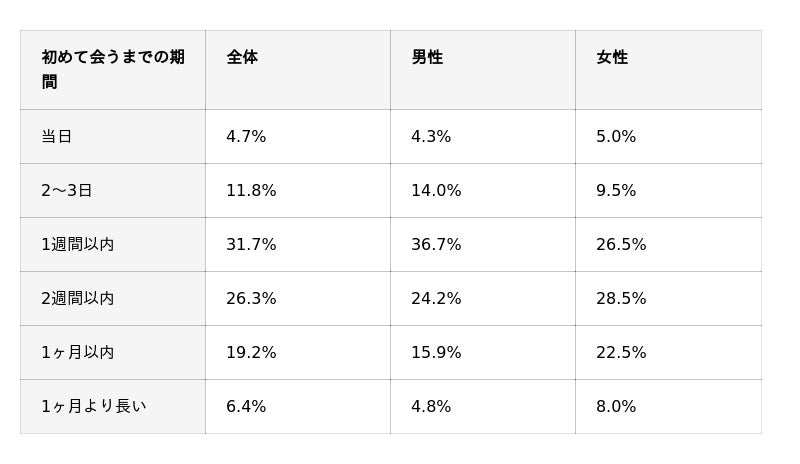Click the 当日 row label
Viewport: 800px width, 464px height.
(113, 136)
